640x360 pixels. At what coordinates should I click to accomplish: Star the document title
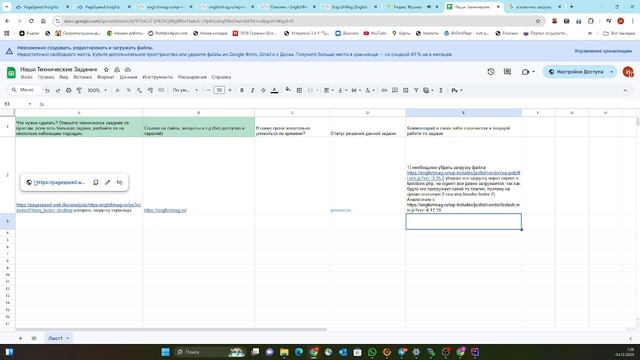[x=106, y=70]
